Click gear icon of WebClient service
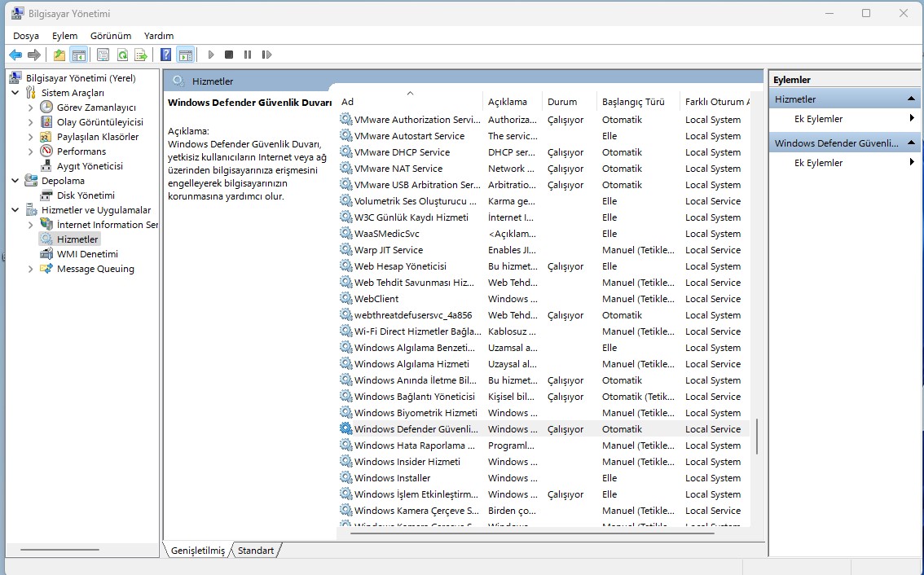The image size is (924, 575). (346, 298)
